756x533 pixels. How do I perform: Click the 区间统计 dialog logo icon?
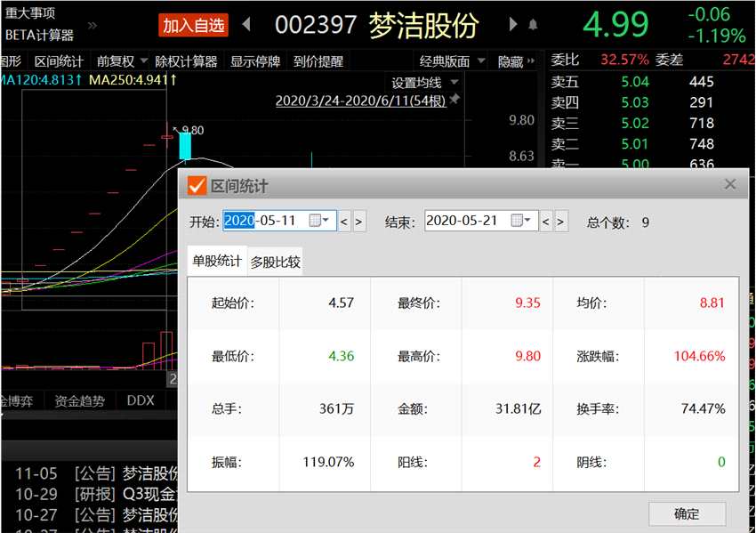point(197,185)
